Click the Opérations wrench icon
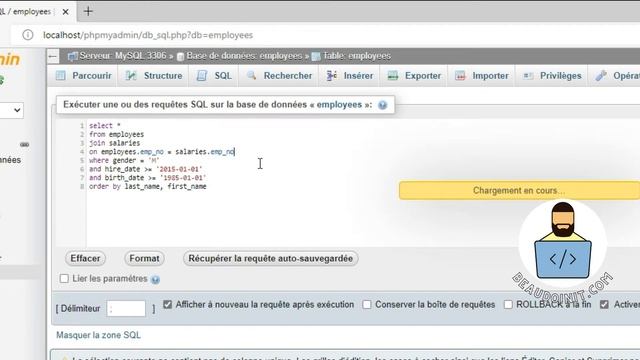 (x=600, y=76)
